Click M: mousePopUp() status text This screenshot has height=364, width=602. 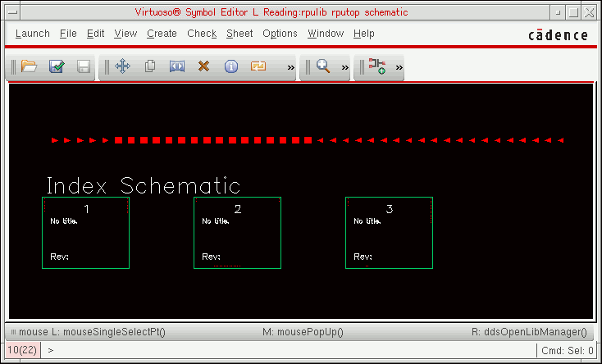(x=303, y=332)
